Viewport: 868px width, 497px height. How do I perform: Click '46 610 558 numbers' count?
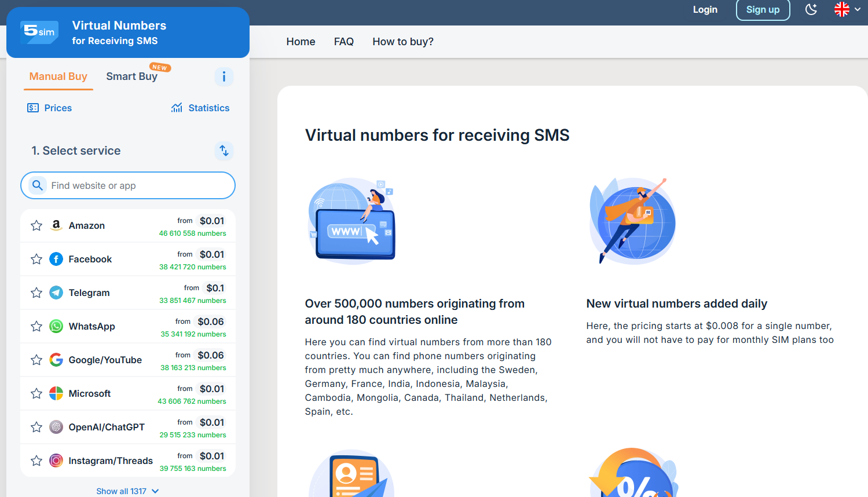[193, 233]
